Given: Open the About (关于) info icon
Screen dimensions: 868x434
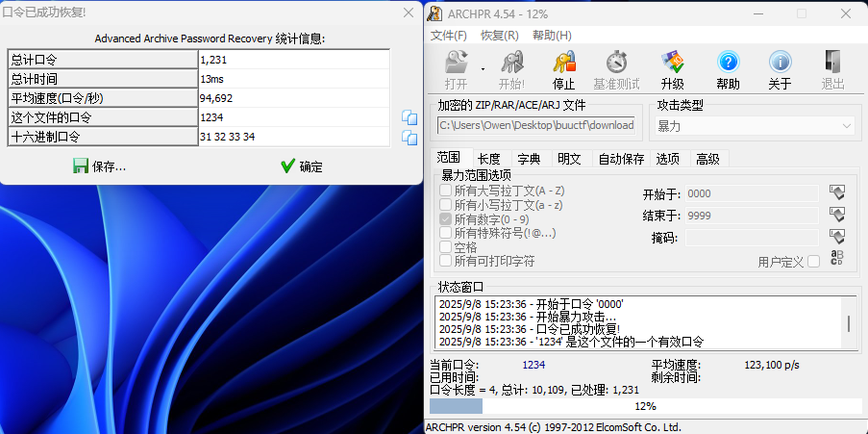Looking at the screenshot, I should tap(780, 63).
